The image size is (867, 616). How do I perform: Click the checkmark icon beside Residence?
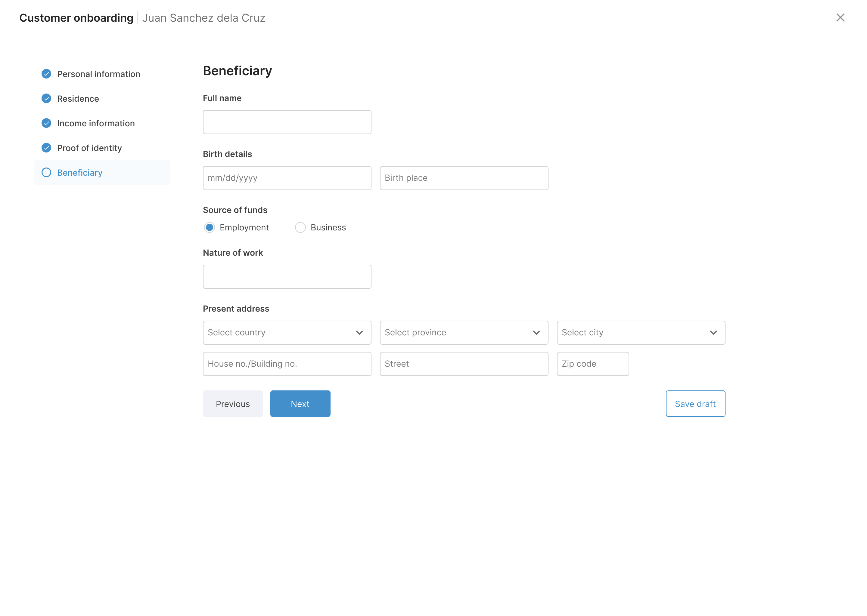(x=46, y=98)
